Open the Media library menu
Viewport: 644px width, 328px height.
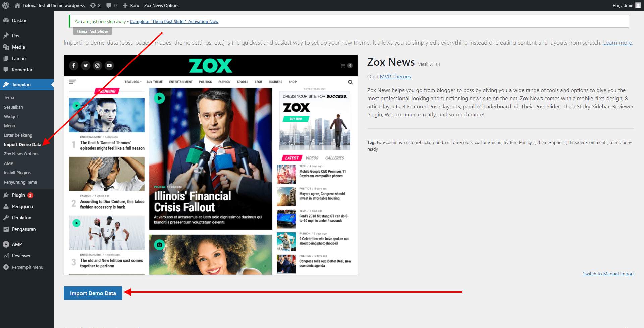click(18, 47)
